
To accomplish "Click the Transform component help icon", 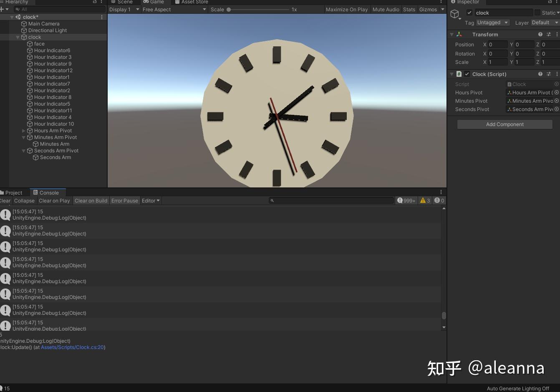I will point(540,34).
